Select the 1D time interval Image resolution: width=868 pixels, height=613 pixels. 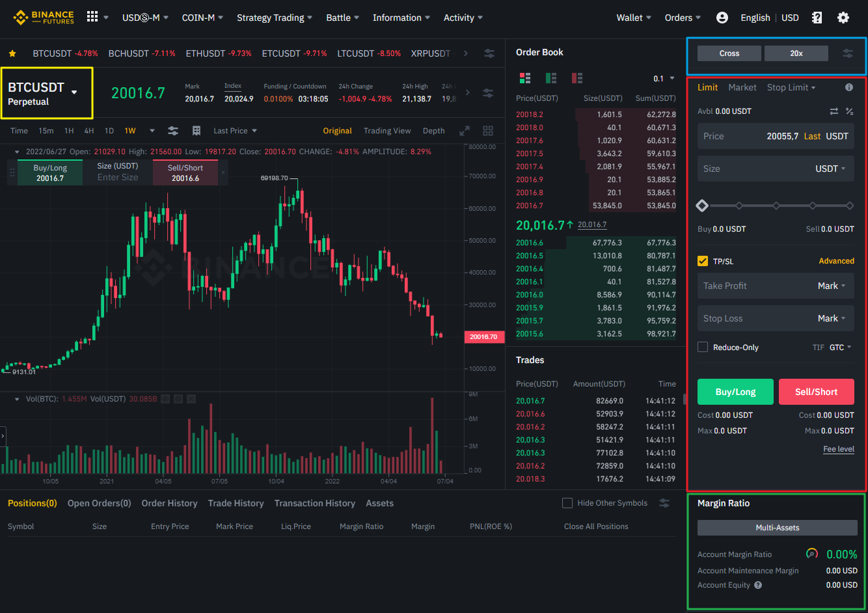click(x=109, y=131)
